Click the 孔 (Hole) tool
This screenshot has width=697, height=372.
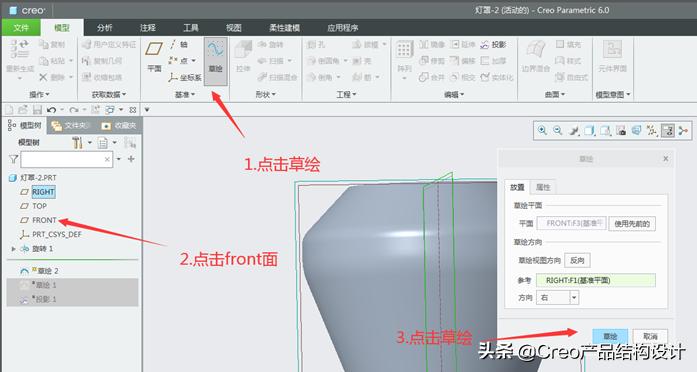click(x=316, y=44)
